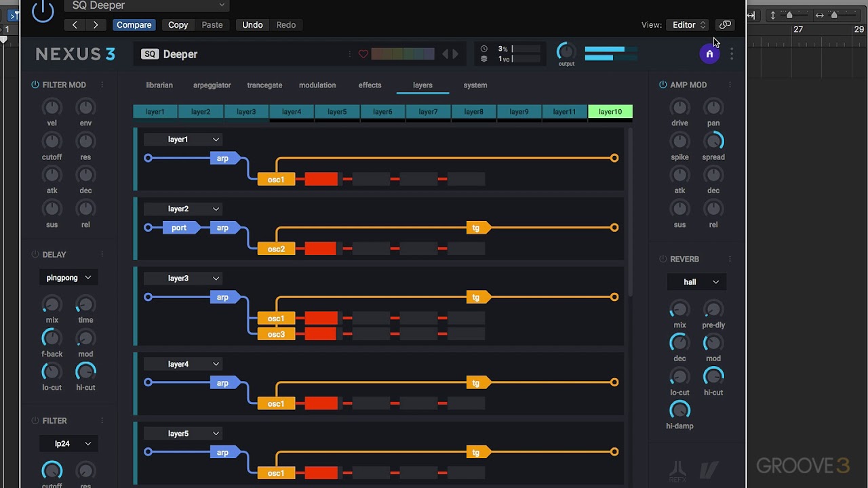868x488 pixels.
Task: Open the AMP MOD options dots menu
Action: tap(730, 85)
